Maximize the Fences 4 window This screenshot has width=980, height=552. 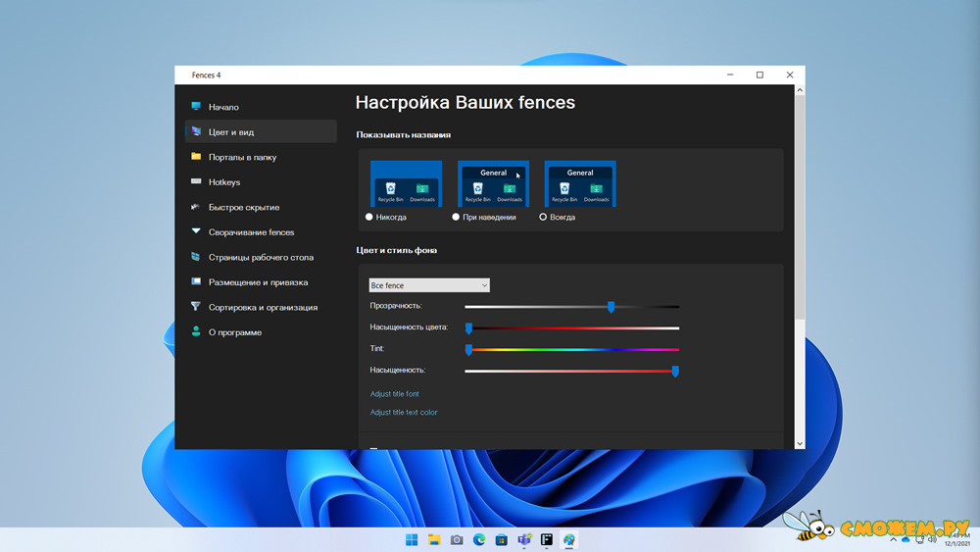click(760, 75)
